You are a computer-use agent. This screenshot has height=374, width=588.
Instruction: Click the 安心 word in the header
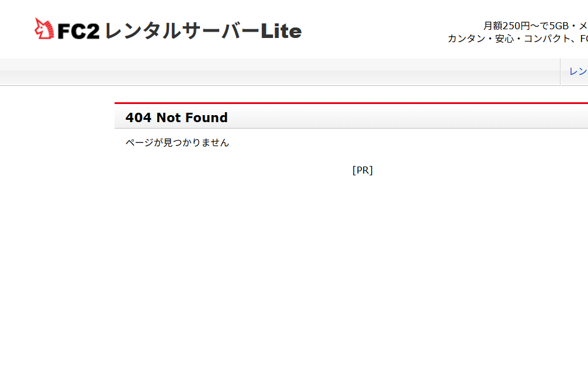505,39
